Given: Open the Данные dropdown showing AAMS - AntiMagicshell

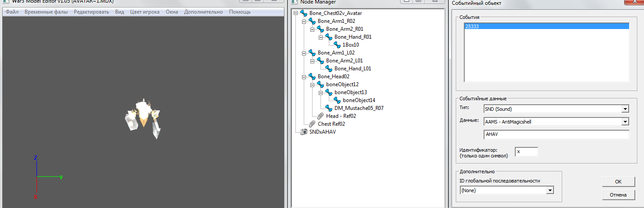Looking at the screenshot, I should click(x=625, y=122).
